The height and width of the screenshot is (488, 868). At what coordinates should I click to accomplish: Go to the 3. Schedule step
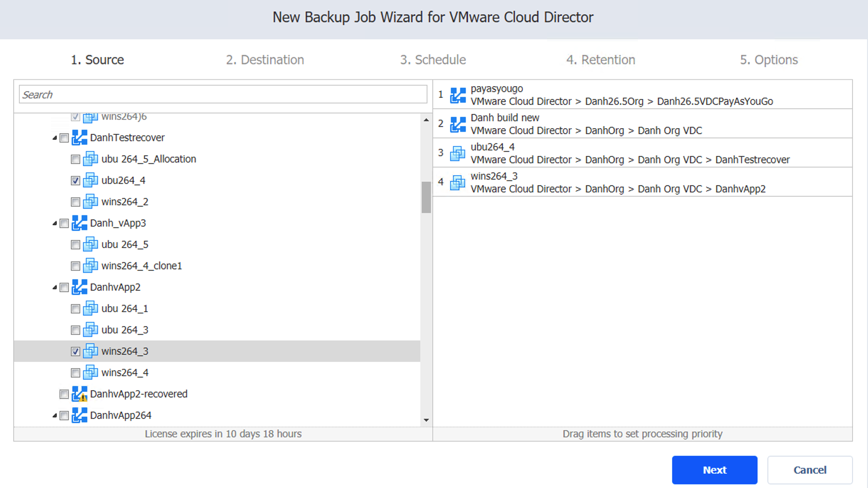[433, 60]
